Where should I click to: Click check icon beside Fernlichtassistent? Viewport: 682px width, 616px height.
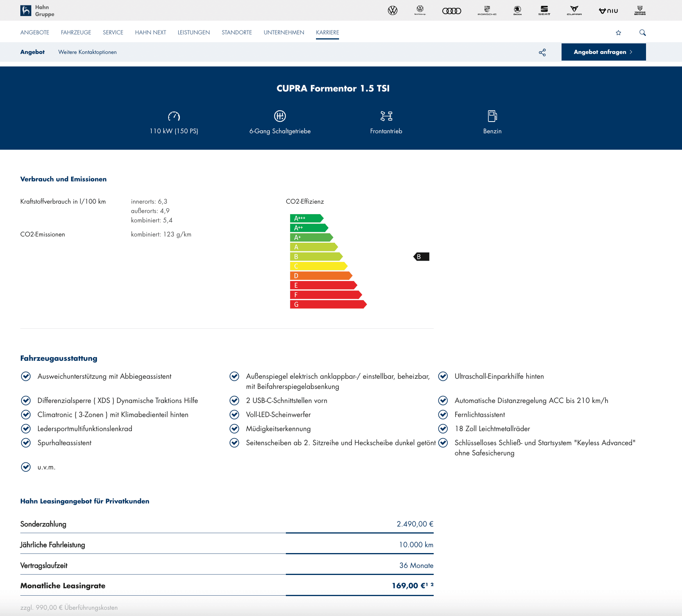point(443,415)
